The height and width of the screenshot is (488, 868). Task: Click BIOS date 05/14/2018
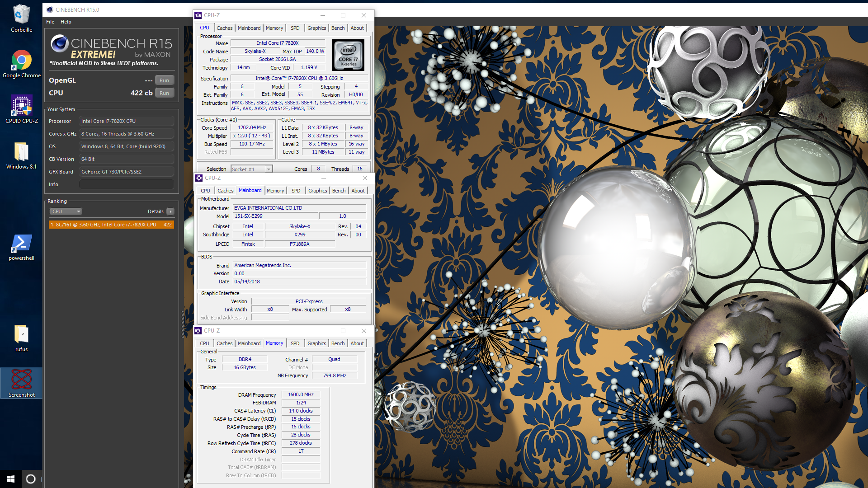(299, 282)
